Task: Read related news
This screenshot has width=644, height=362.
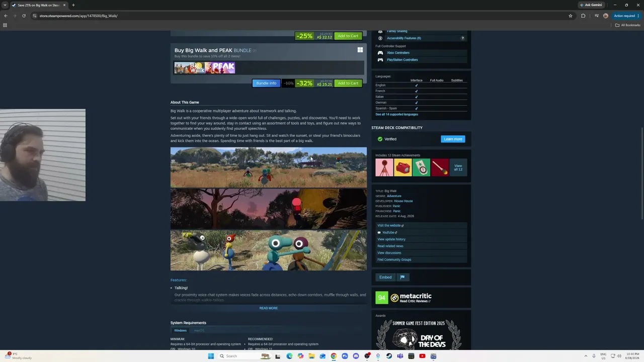Action: click(390, 246)
